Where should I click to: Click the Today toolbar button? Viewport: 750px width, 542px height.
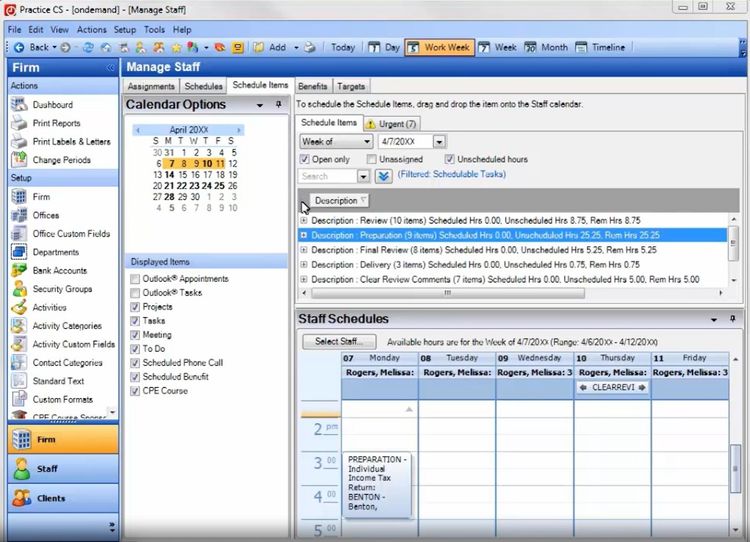pyautogui.click(x=343, y=47)
